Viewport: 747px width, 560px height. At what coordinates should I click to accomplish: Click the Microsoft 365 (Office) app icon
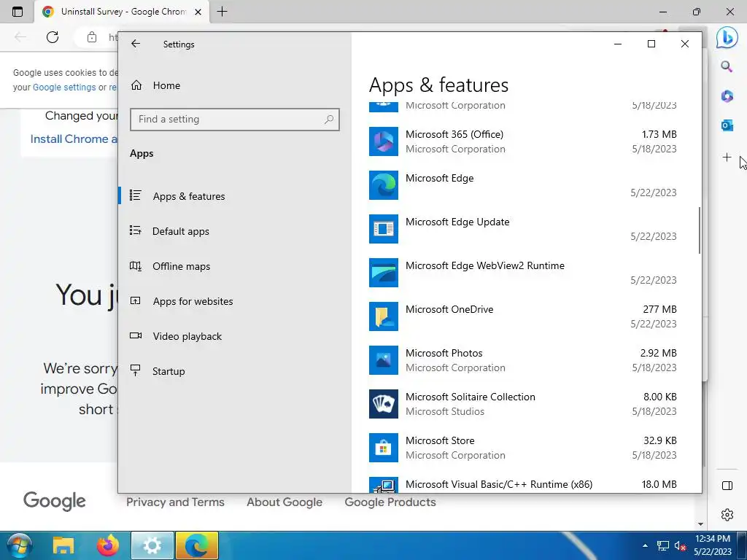(384, 141)
